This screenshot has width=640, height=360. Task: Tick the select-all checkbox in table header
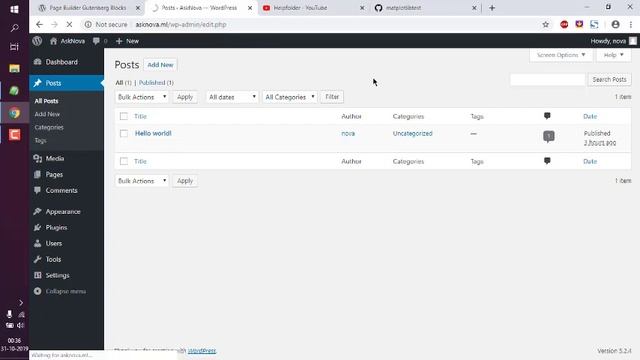(x=124, y=116)
